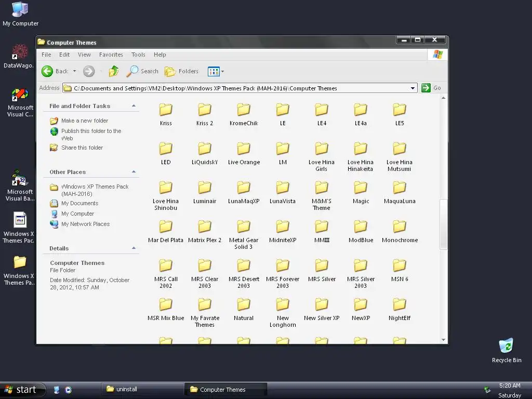The height and width of the screenshot is (399, 532).
Task: Select the Metal Gear Solid 3 folder
Action: pos(244,235)
